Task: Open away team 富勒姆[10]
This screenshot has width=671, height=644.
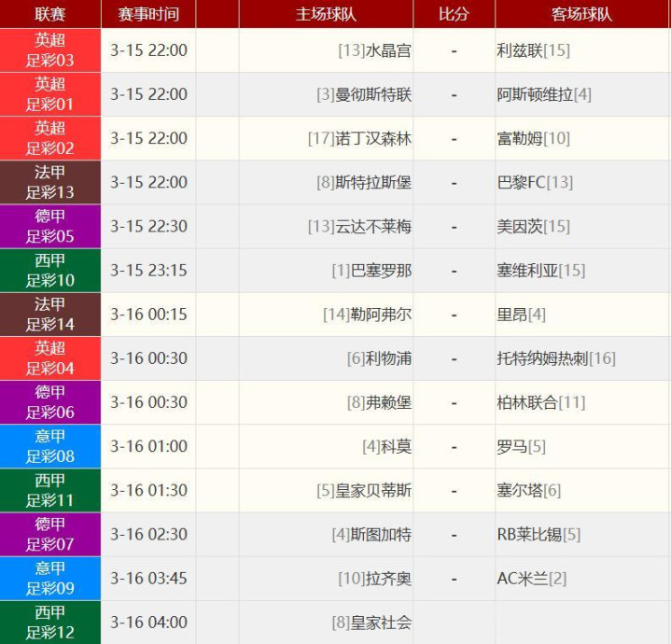Action: (533, 138)
